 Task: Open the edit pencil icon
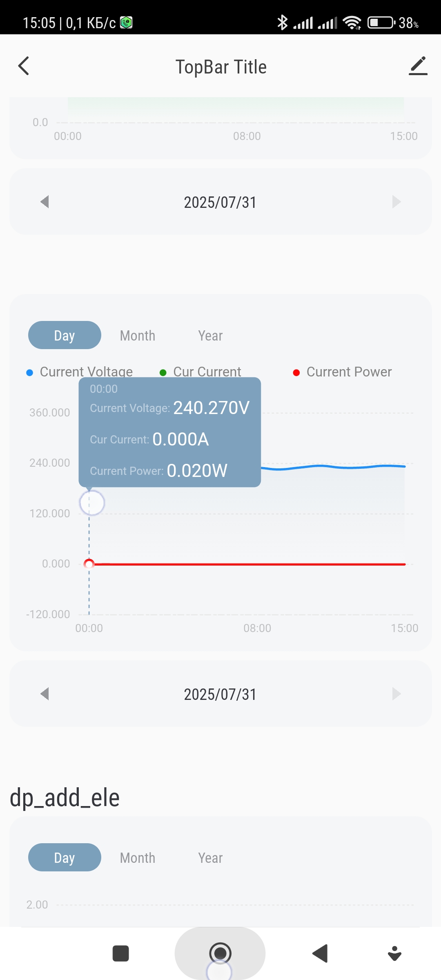[x=418, y=66]
